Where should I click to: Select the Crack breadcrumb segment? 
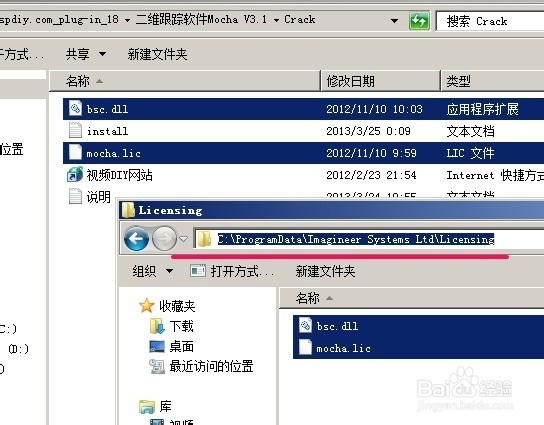click(x=300, y=19)
